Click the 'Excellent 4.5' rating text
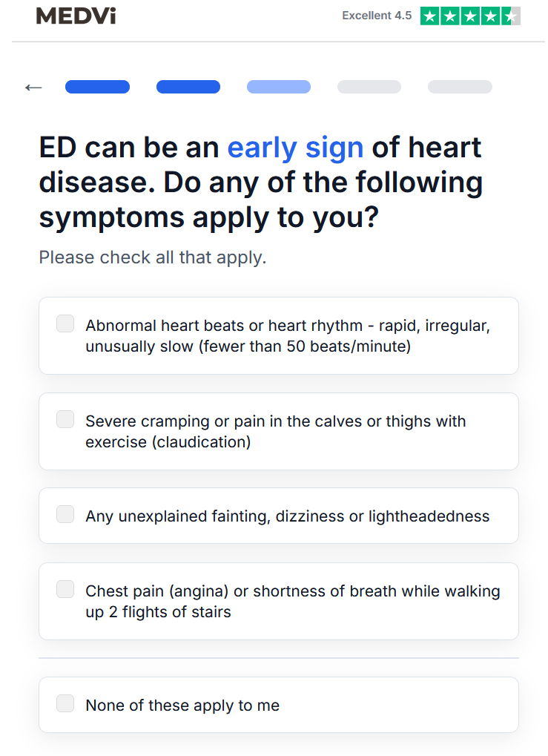This screenshot has width=548, height=756. point(377,16)
